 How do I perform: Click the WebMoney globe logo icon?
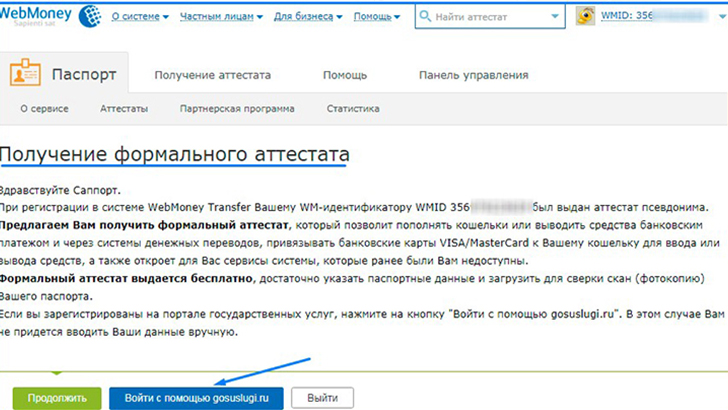tap(90, 16)
